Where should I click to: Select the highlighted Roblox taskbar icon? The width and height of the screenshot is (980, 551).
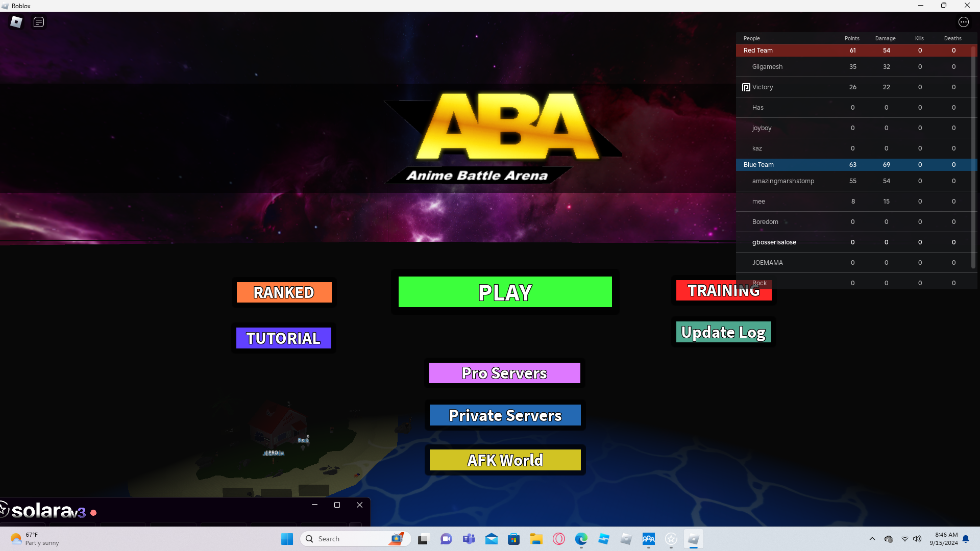pos(694,539)
